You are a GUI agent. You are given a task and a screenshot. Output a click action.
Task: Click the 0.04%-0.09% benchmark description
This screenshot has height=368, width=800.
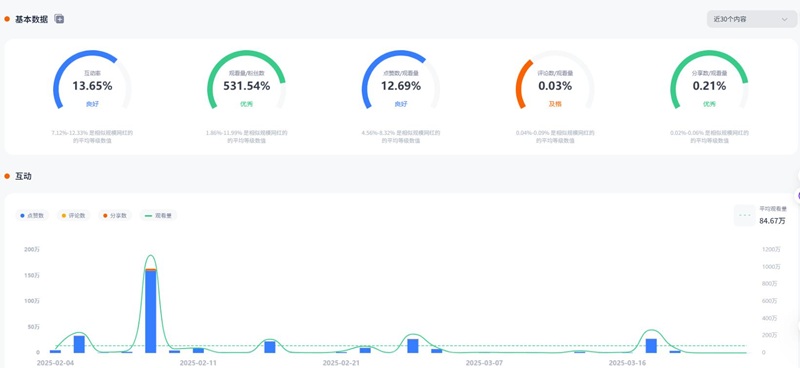coord(555,136)
